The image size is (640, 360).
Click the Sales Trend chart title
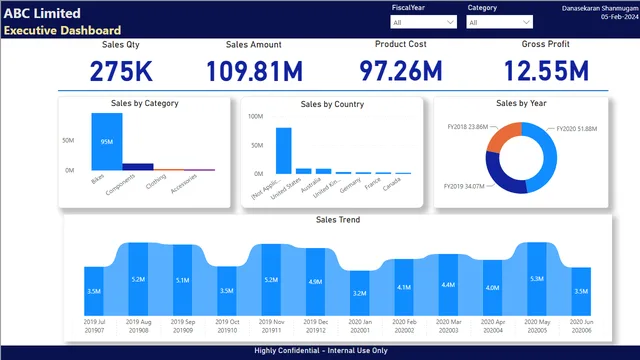pos(338,220)
